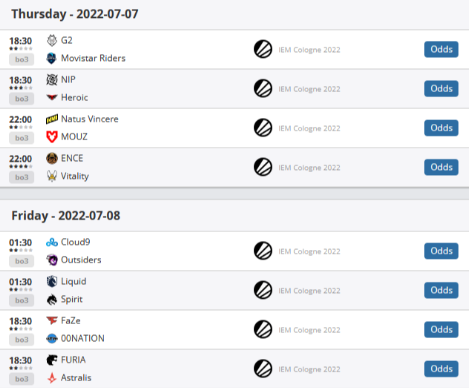Image resolution: width=469 pixels, height=388 pixels.
Task: Select the Cloud9 blue logo icon
Action: (52, 242)
